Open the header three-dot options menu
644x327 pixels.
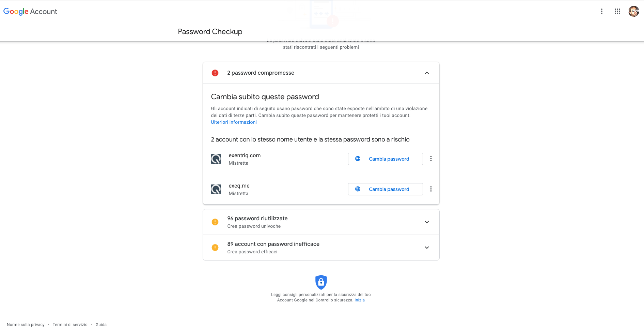click(601, 11)
